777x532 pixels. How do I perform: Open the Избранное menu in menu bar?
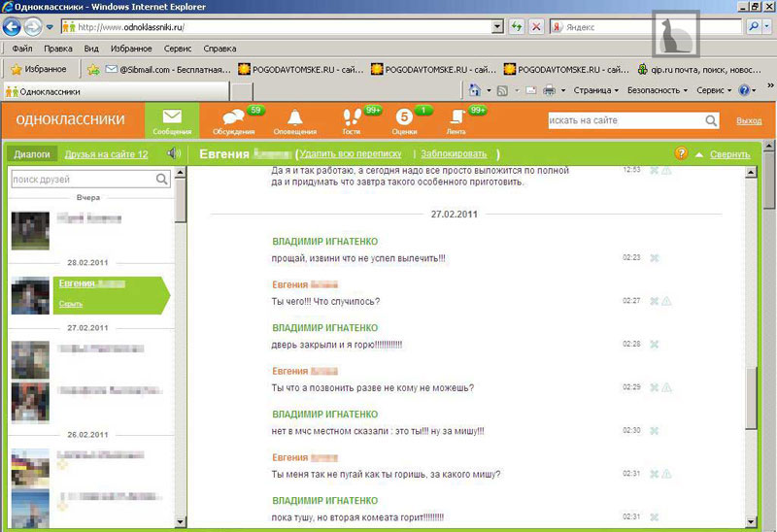[x=131, y=49]
